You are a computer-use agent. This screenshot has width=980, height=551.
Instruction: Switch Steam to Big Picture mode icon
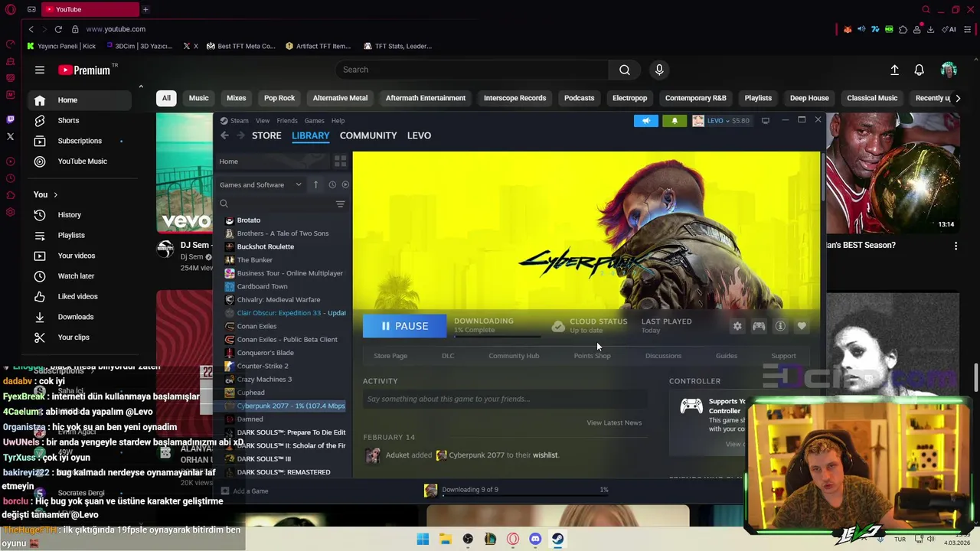point(765,120)
